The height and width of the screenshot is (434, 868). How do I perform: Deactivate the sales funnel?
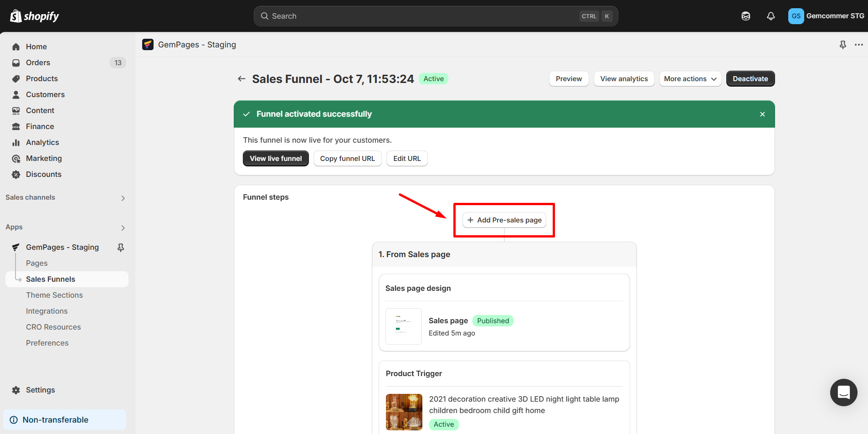(x=750, y=78)
